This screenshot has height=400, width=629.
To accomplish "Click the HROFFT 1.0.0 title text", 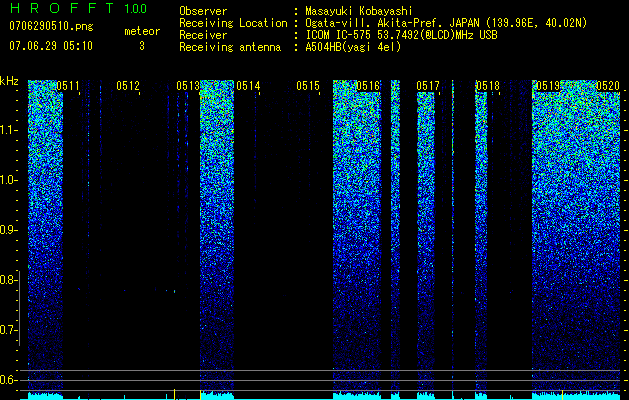I will coord(78,8).
